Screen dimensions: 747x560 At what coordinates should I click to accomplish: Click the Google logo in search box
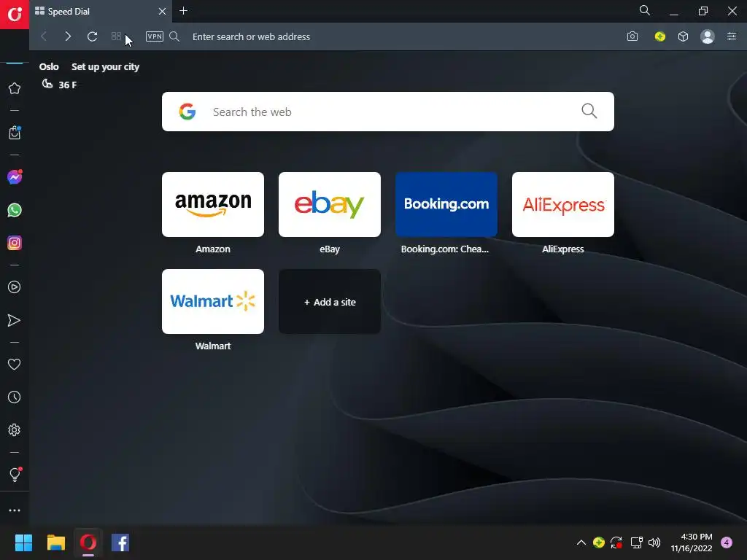tap(187, 112)
